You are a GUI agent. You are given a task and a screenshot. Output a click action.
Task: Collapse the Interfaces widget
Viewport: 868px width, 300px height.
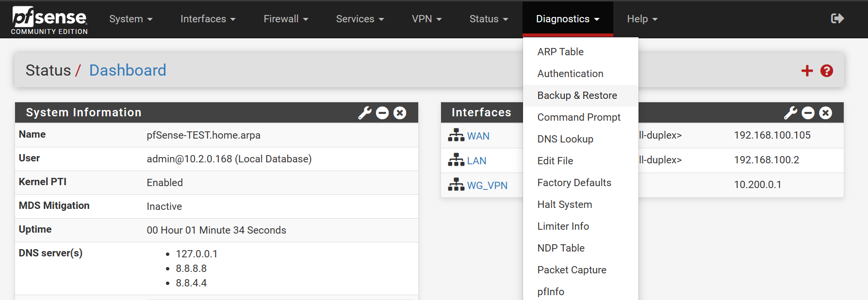(x=808, y=113)
